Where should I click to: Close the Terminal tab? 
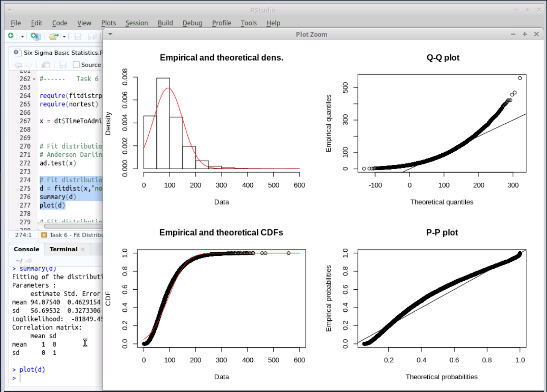point(83,249)
